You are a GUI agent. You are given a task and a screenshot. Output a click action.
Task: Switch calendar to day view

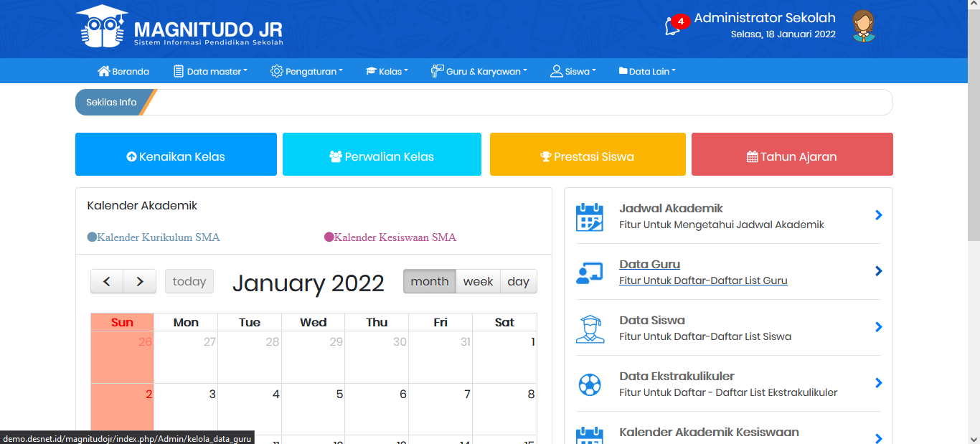[x=518, y=281]
